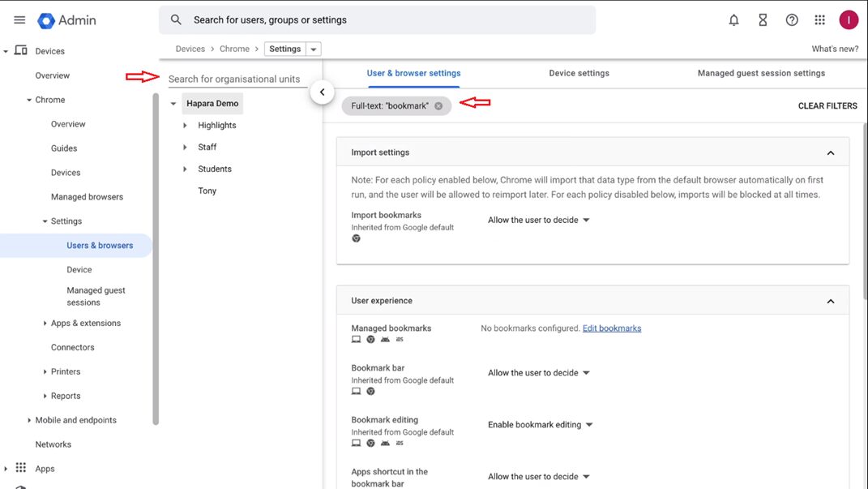
Task: Expand Mobile and endpoints in sidebar
Action: point(29,420)
